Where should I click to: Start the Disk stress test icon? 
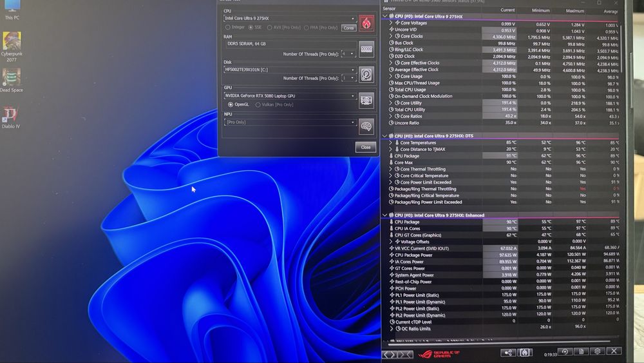(366, 74)
